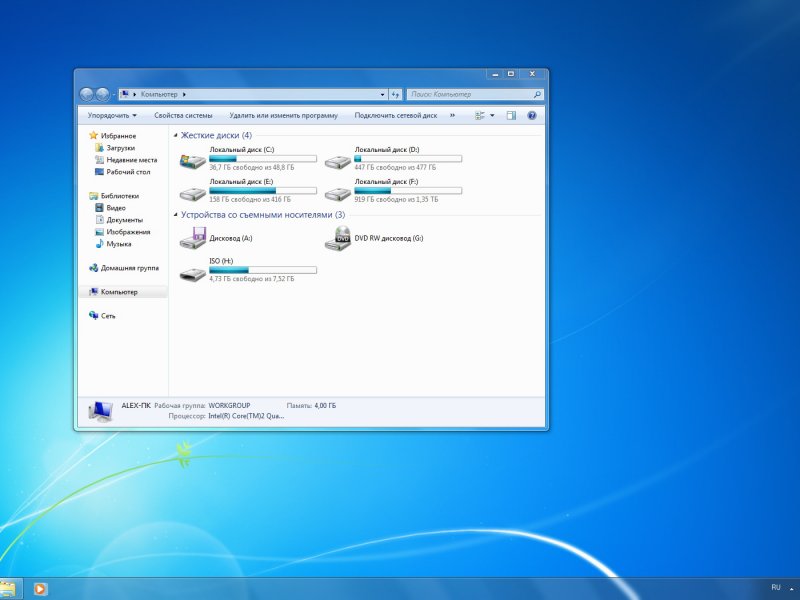This screenshot has width=800, height=600.
Task: Open the recent pages dropdown arrow
Action: click(x=114, y=94)
